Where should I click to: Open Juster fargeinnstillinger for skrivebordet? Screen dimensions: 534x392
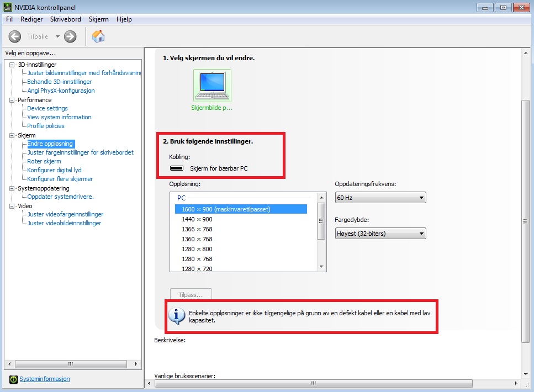pos(81,152)
